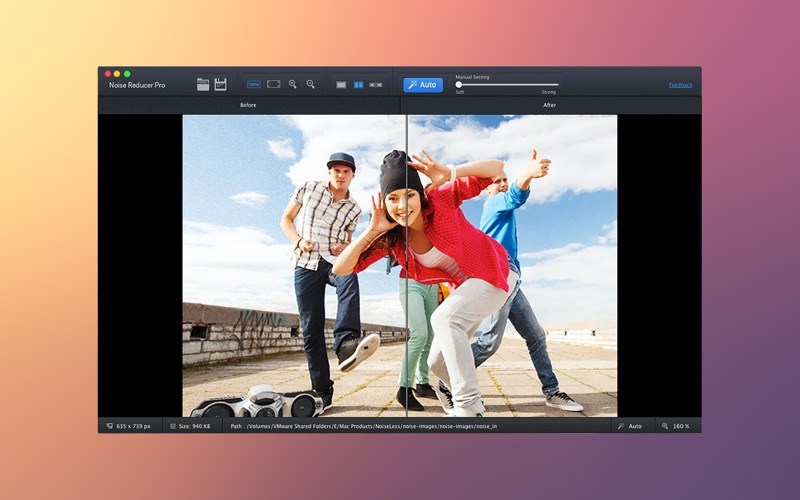Click the 160 % zoom level indicator
Viewport: 800px width, 500px height.
(677, 426)
